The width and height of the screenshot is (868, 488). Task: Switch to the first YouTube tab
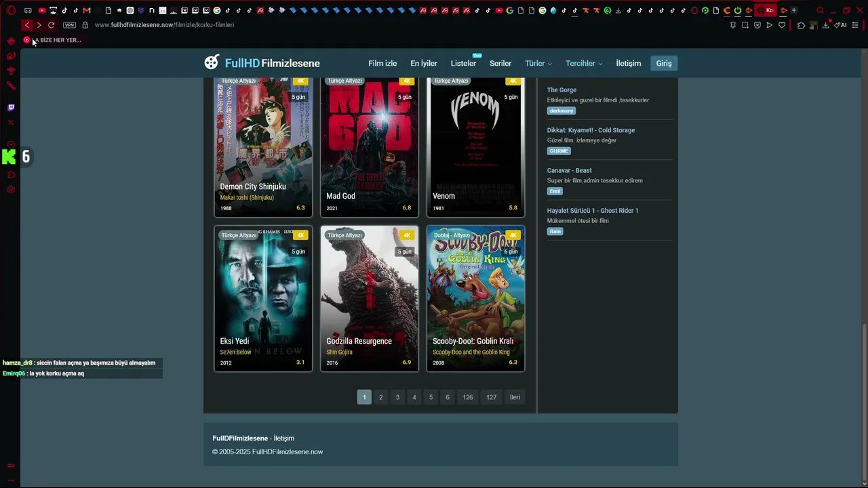pos(42,10)
